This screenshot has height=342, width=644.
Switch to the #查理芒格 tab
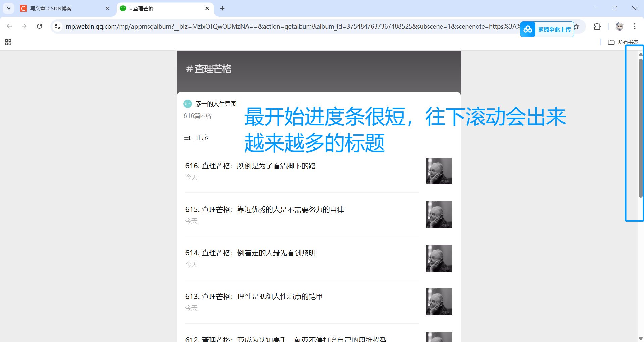tap(165, 8)
